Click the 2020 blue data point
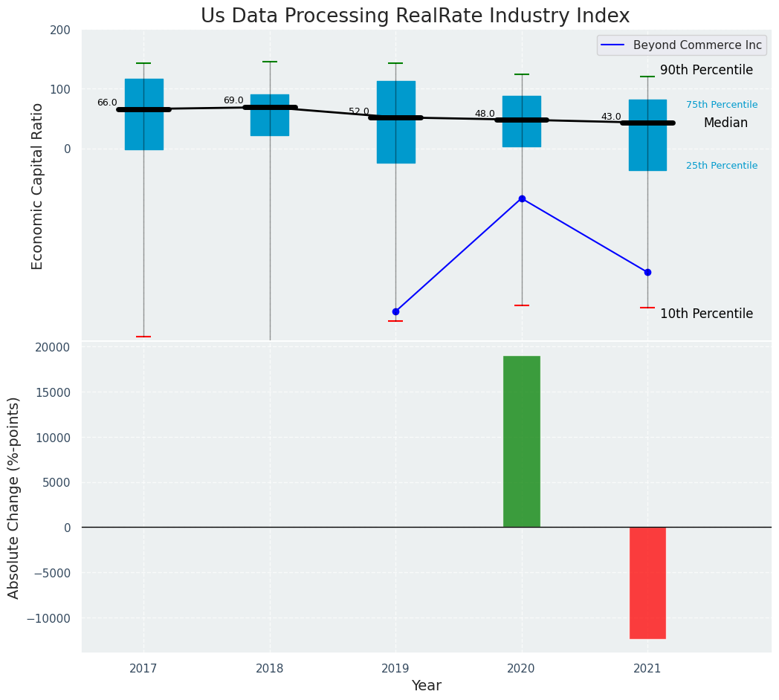The image size is (779, 700). [x=522, y=198]
